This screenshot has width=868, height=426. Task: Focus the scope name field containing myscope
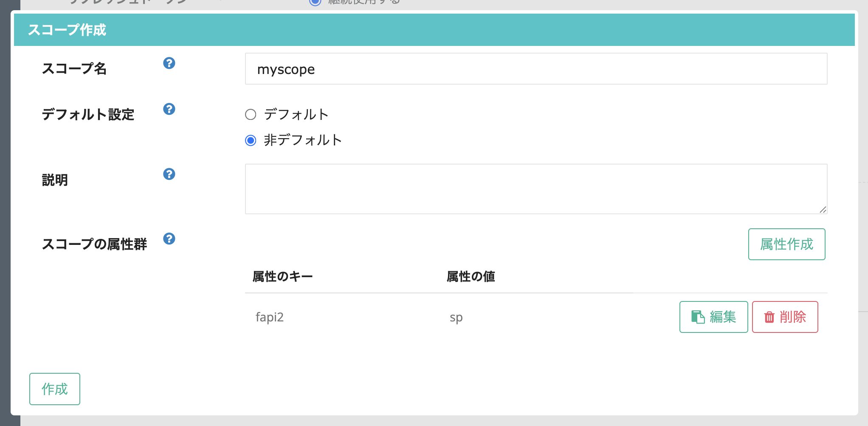pos(536,69)
